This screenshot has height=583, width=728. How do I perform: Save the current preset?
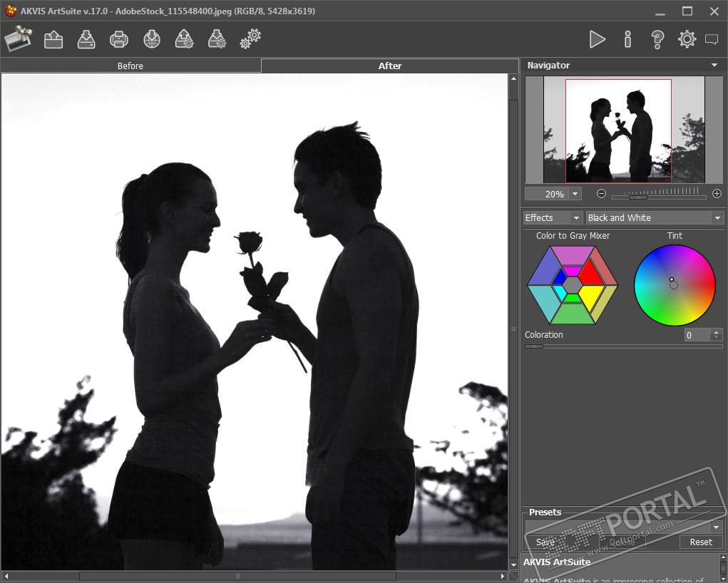545,542
